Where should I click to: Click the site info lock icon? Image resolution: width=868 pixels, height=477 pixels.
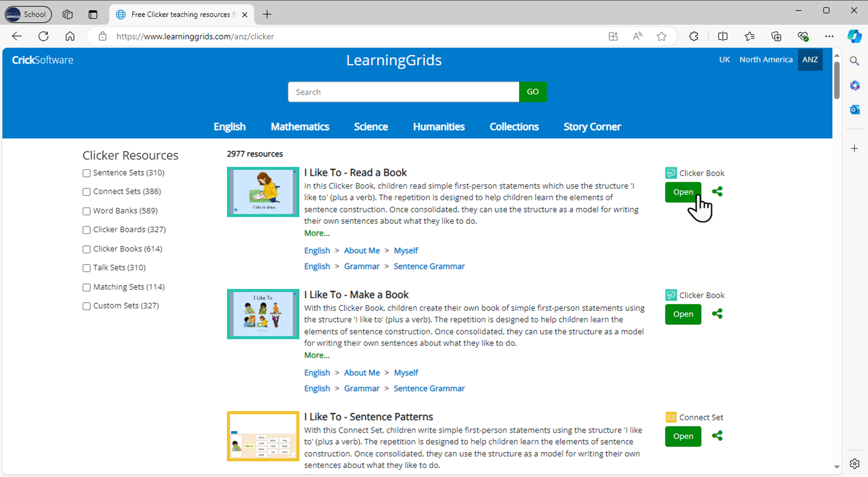[x=103, y=36]
